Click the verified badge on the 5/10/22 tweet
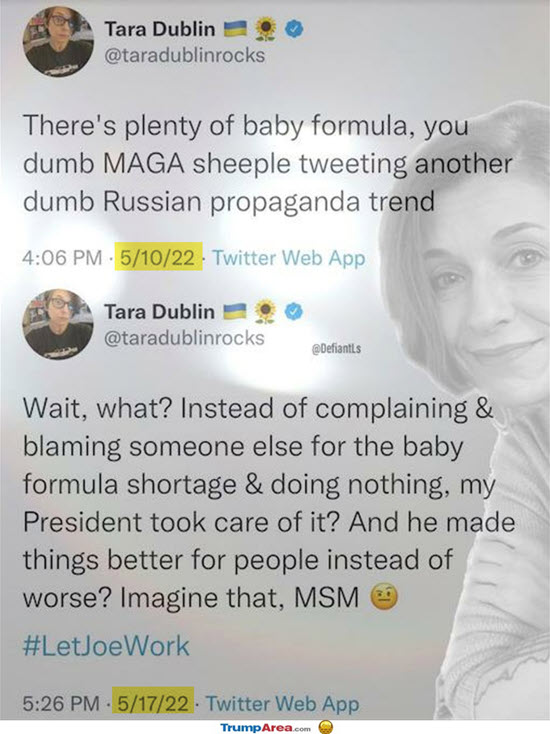The image size is (550, 734). point(294,29)
